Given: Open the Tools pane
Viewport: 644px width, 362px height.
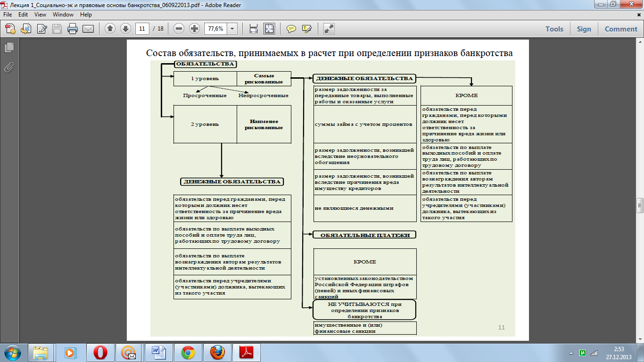Looking at the screenshot, I should coord(554,29).
